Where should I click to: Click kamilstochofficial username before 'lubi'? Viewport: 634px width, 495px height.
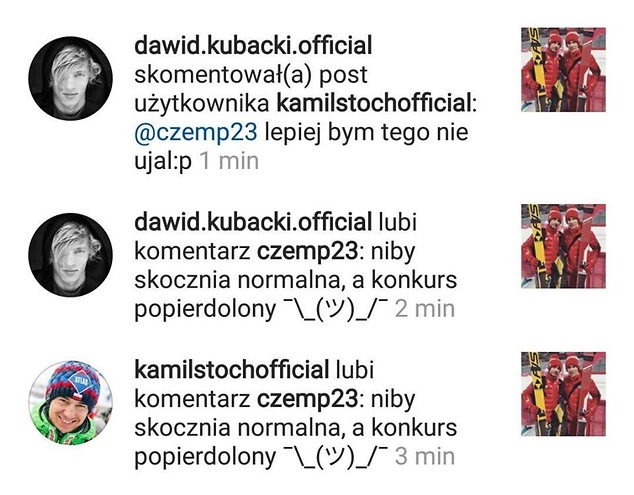coord(232,370)
